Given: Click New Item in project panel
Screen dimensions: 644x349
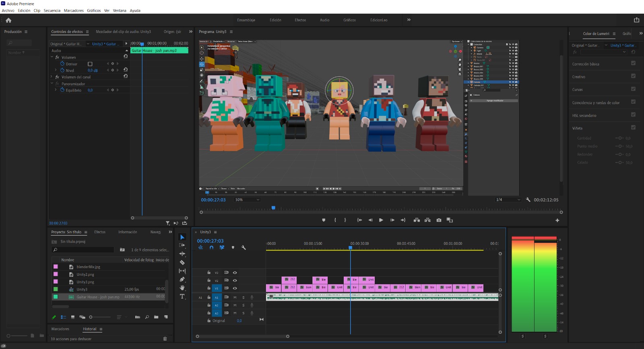Looking at the screenshot, I should (166, 317).
